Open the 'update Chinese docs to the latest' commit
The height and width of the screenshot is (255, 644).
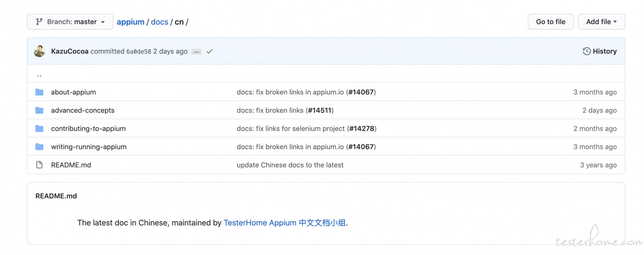[x=290, y=165]
